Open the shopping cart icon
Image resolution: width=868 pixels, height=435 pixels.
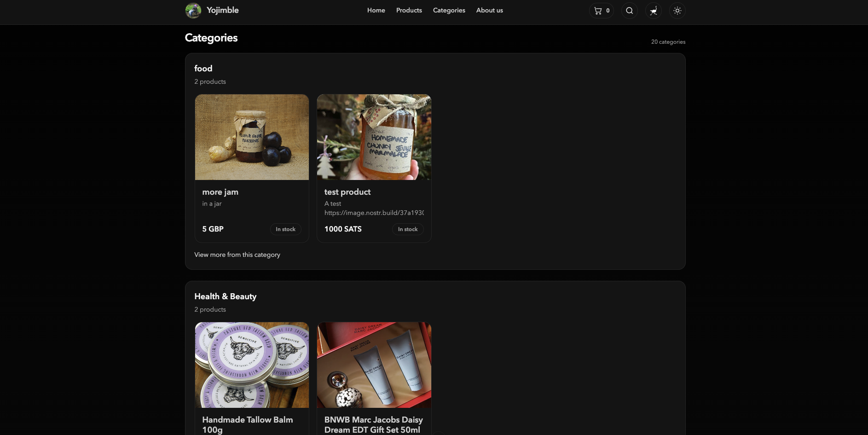(601, 11)
